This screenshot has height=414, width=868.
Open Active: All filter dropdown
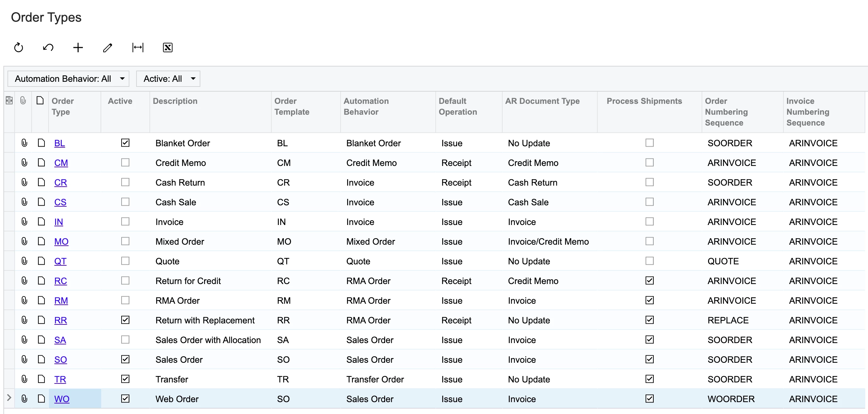(168, 79)
